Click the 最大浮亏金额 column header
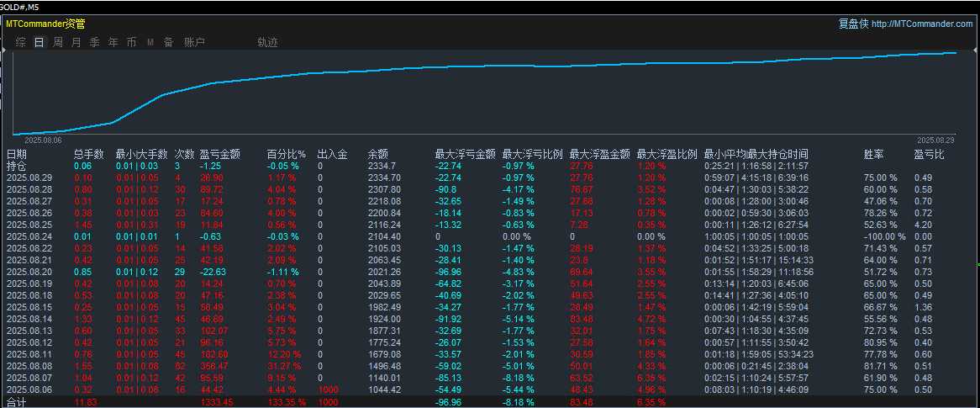 point(466,155)
